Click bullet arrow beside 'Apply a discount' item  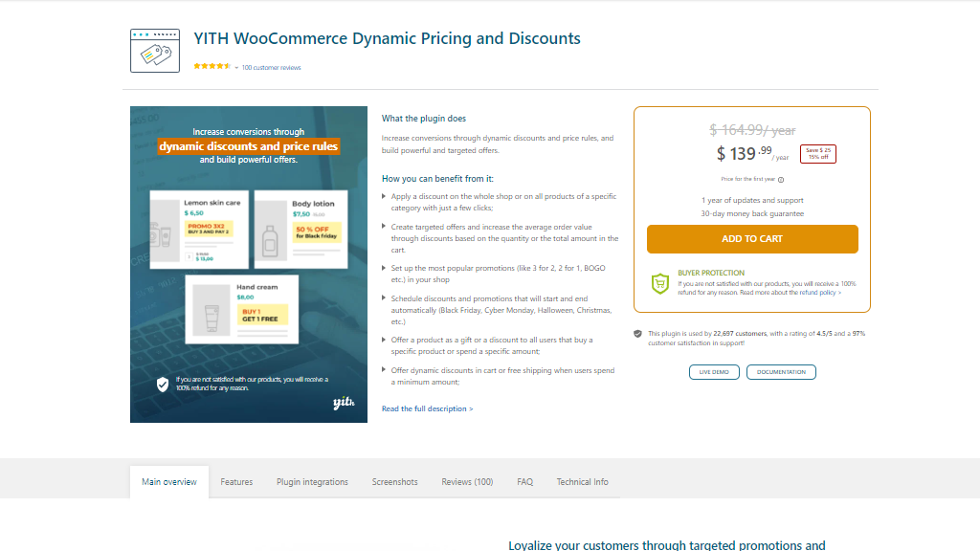384,196
